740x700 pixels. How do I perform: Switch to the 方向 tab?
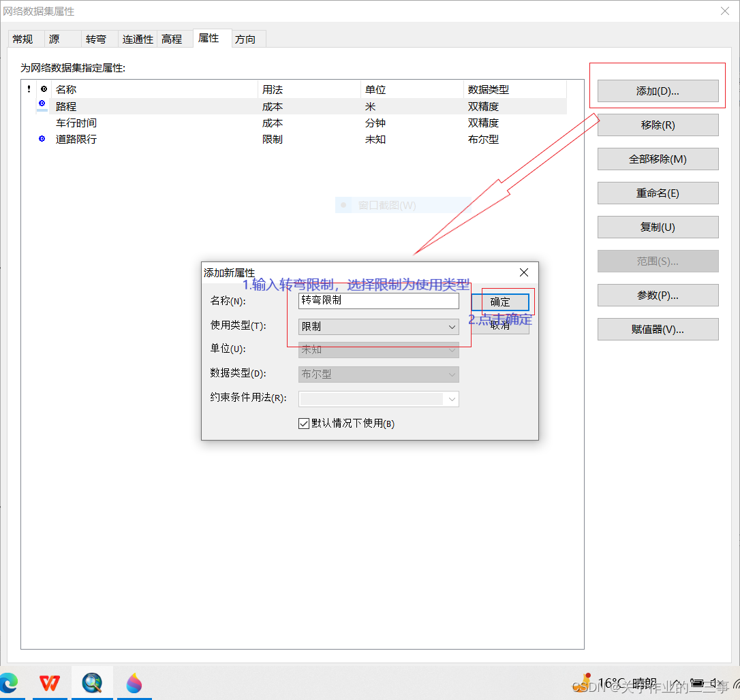249,39
